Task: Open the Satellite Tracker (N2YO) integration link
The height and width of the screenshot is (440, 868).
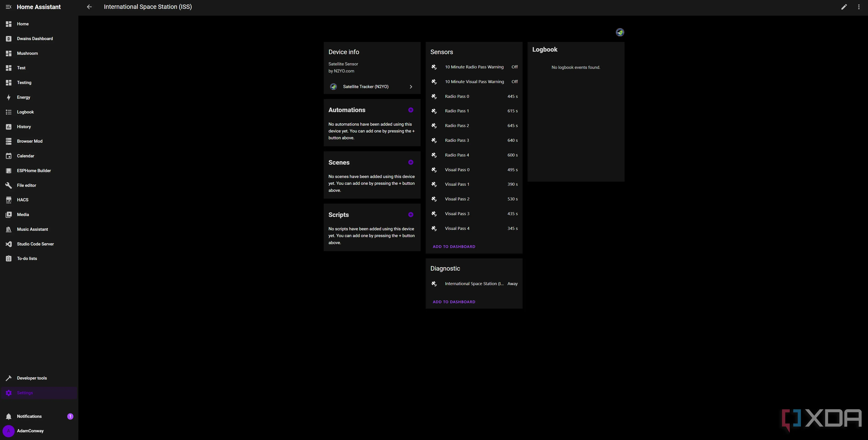Action: click(372, 87)
